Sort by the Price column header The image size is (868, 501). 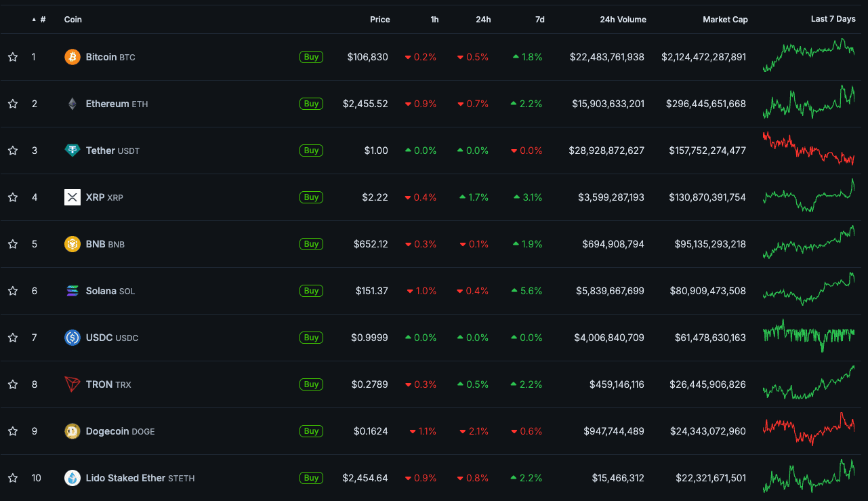pyautogui.click(x=380, y=20)
